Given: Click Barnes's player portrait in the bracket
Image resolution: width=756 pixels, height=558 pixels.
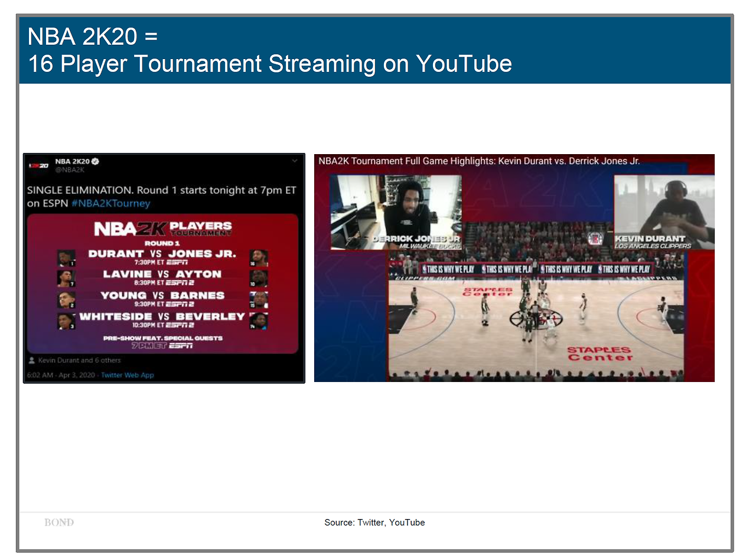Looking at the screenshot, I should tap(258, 300).
